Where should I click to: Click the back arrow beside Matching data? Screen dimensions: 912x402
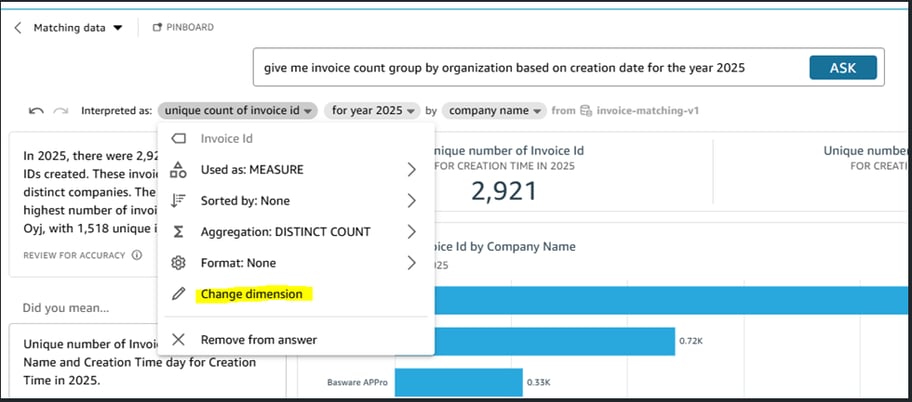(18, 28)
